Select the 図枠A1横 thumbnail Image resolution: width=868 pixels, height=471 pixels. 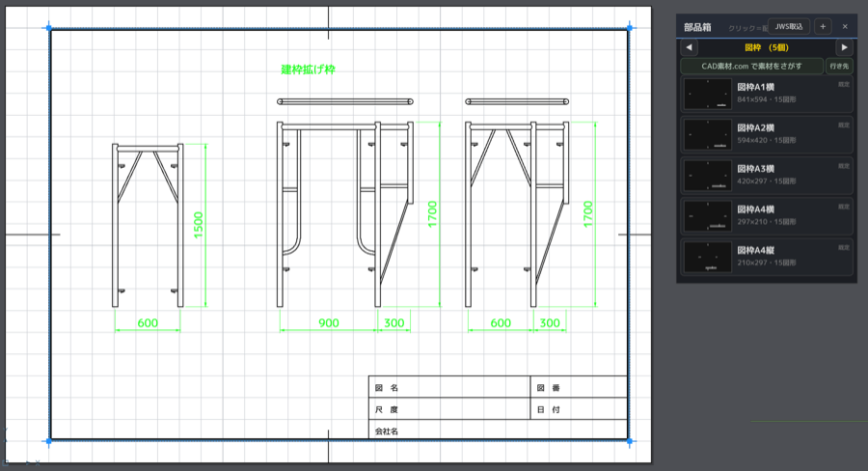click(x=708, y=94)
